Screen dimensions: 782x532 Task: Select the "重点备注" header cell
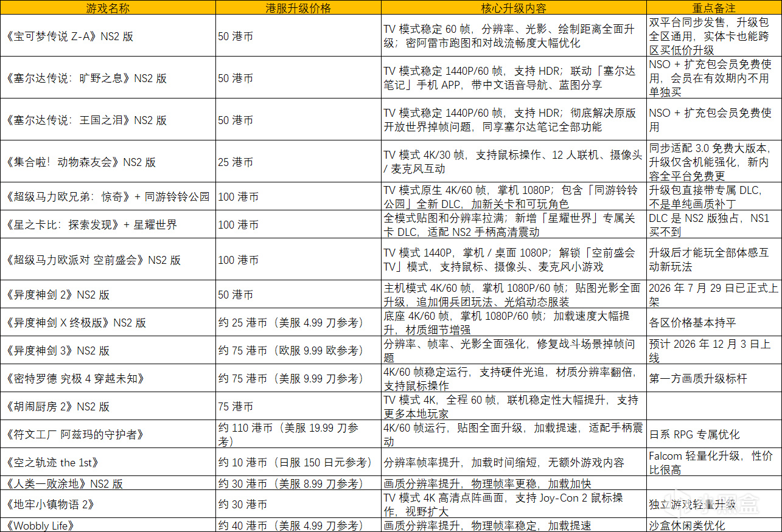coord(714,8)
